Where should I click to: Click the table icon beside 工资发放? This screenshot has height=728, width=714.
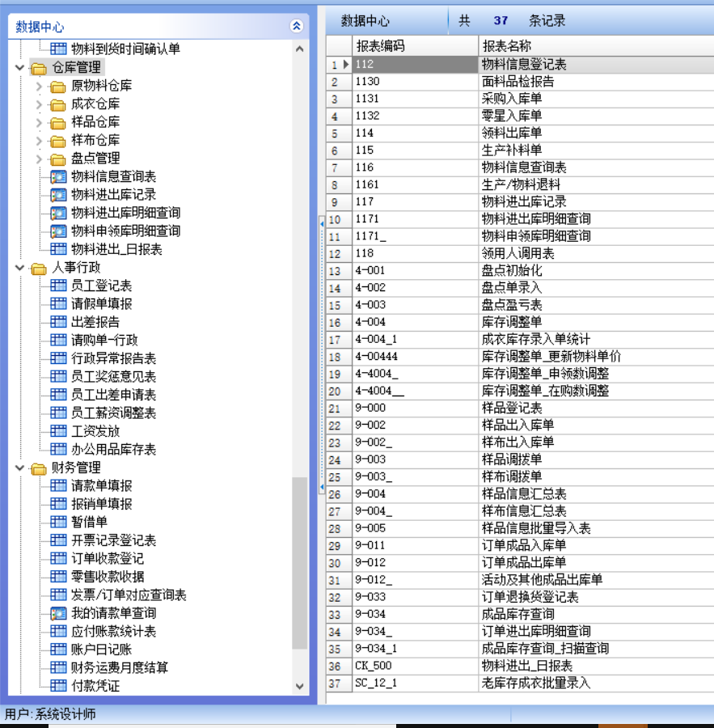click(x=58, y=431)
